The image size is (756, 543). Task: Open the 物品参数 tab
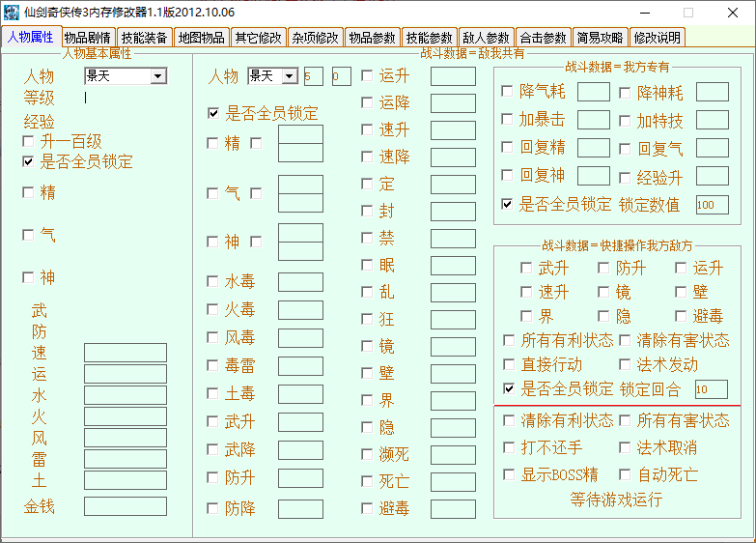click(373, 37)
